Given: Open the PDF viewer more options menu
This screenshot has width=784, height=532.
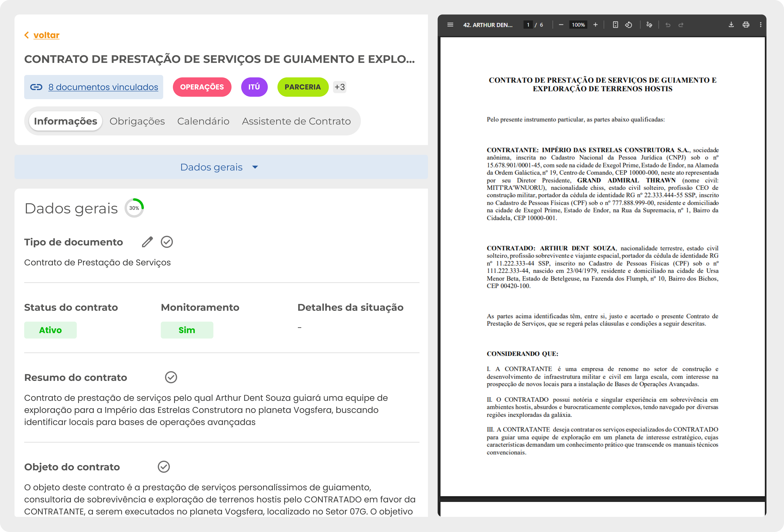Looking at the screenshot, I should (760, 24).
